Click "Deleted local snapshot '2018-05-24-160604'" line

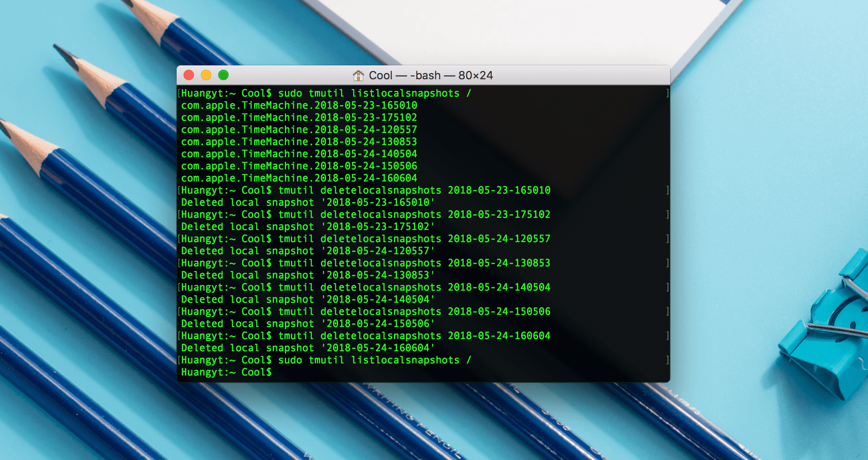coord(308,348)
